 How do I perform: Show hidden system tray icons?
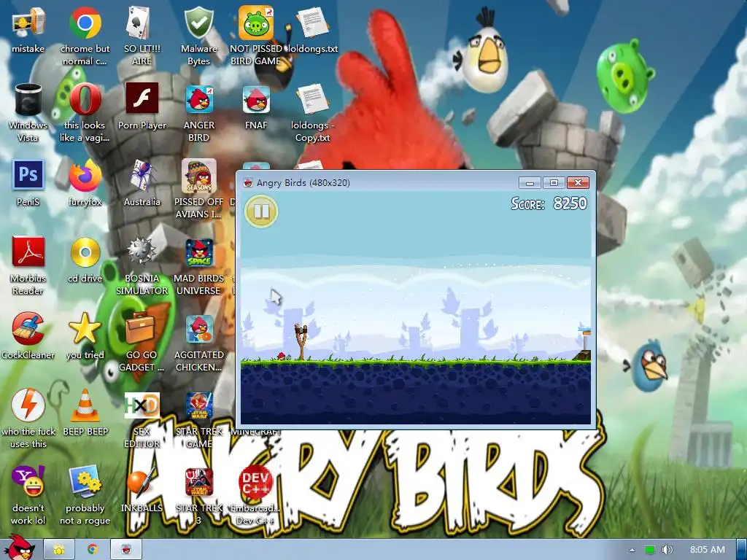[632, 550]
